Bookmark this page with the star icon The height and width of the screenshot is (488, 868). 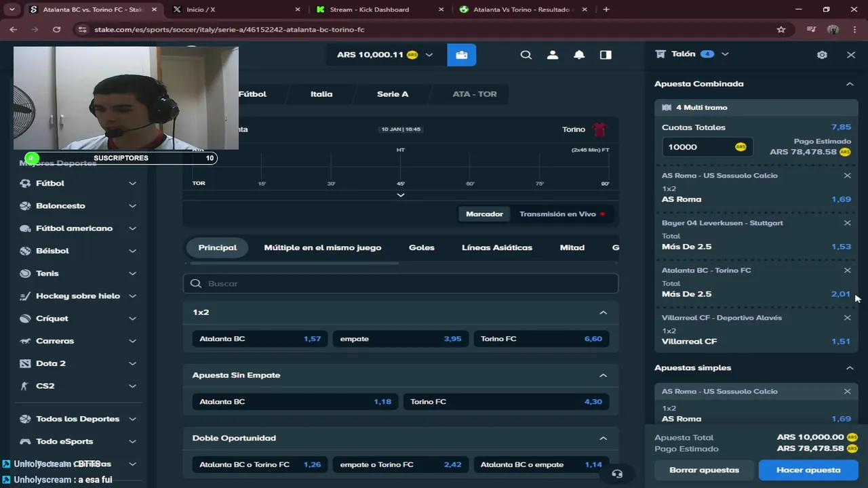[781, 30]
